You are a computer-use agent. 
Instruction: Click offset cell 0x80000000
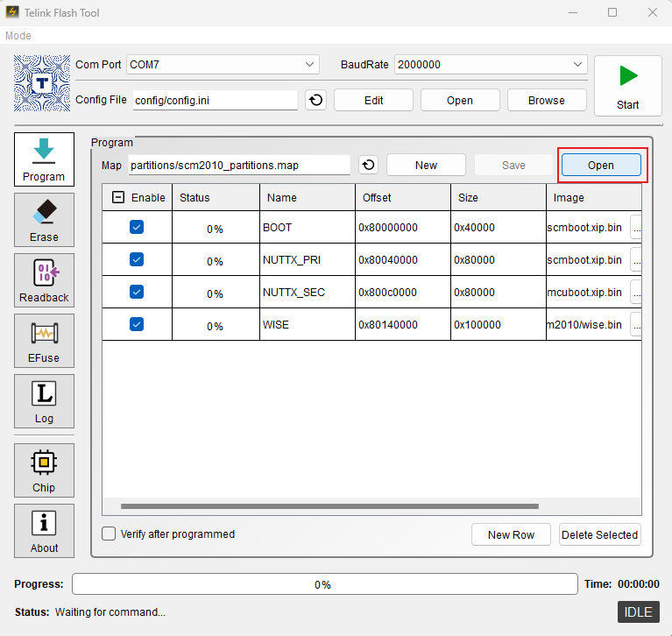(403, 227)
